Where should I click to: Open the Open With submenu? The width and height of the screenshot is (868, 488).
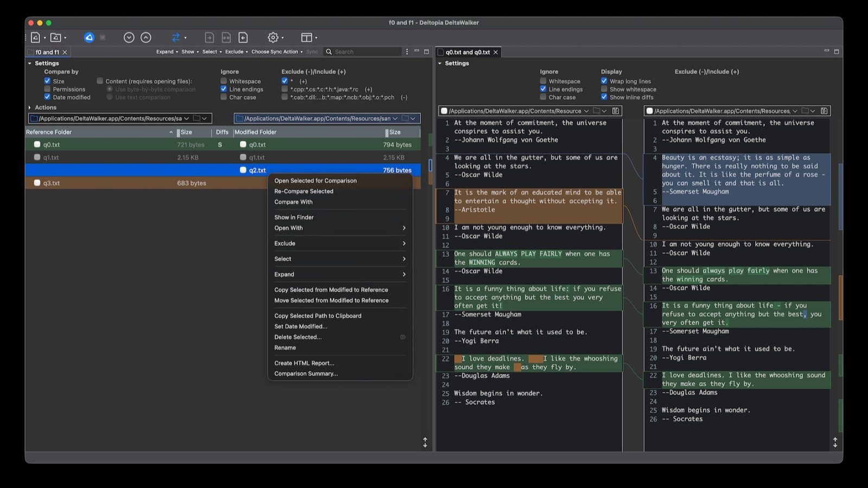(x=340, y=228)
